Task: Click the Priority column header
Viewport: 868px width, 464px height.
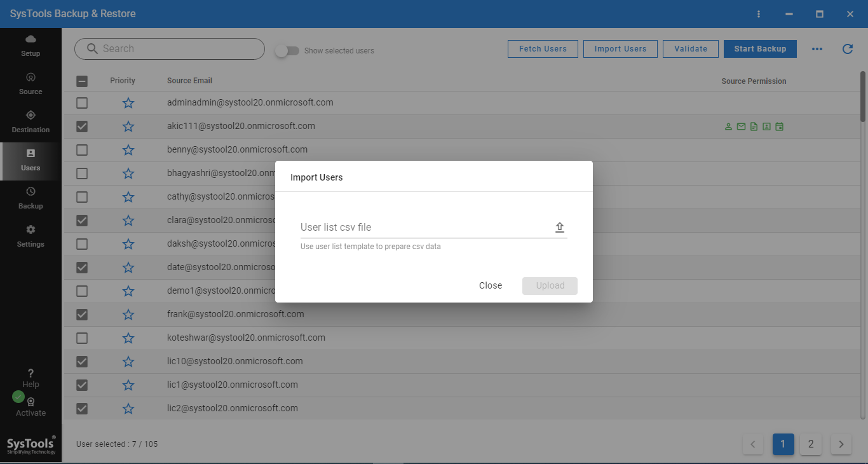Action: point(123,81)
